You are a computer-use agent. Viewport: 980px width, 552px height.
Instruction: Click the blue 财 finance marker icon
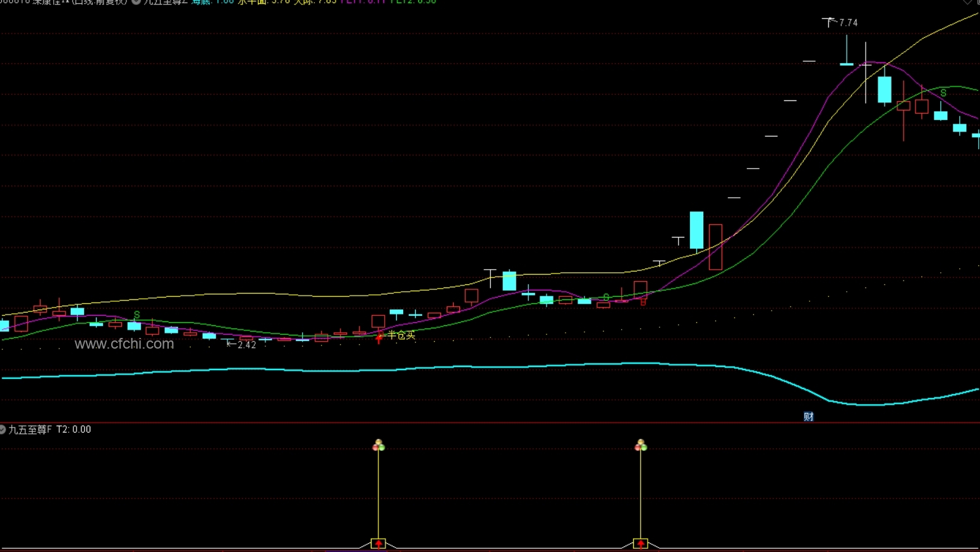click(x=808, y=416)
